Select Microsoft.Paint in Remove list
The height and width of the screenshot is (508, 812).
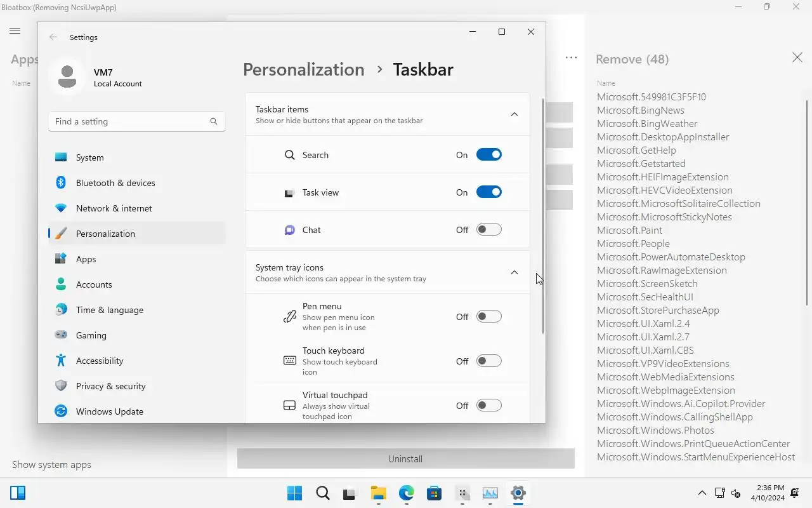tap(629, 230)
